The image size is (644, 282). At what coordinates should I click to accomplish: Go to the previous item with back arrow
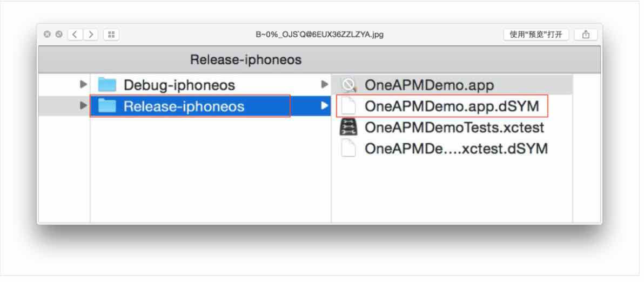[75, 35]
